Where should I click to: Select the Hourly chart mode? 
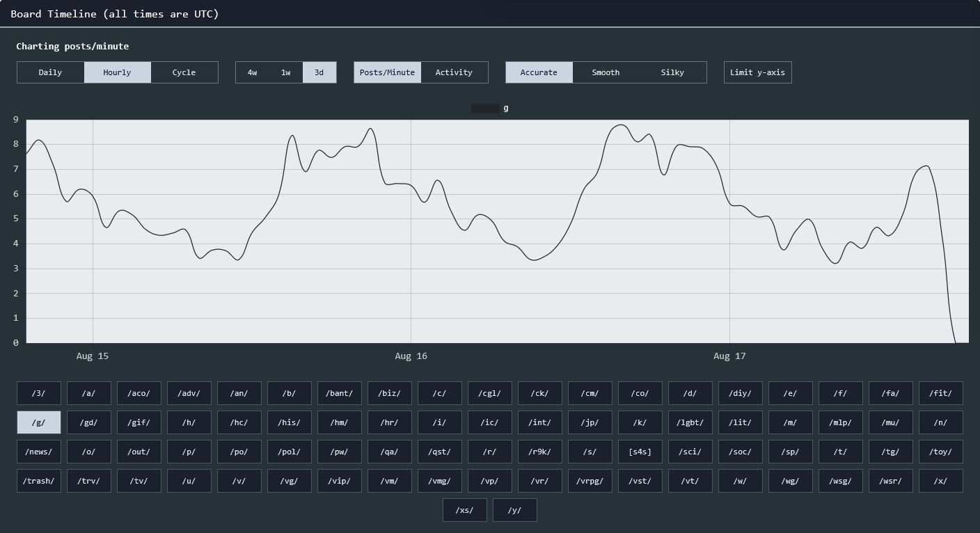tap(117, 72)
